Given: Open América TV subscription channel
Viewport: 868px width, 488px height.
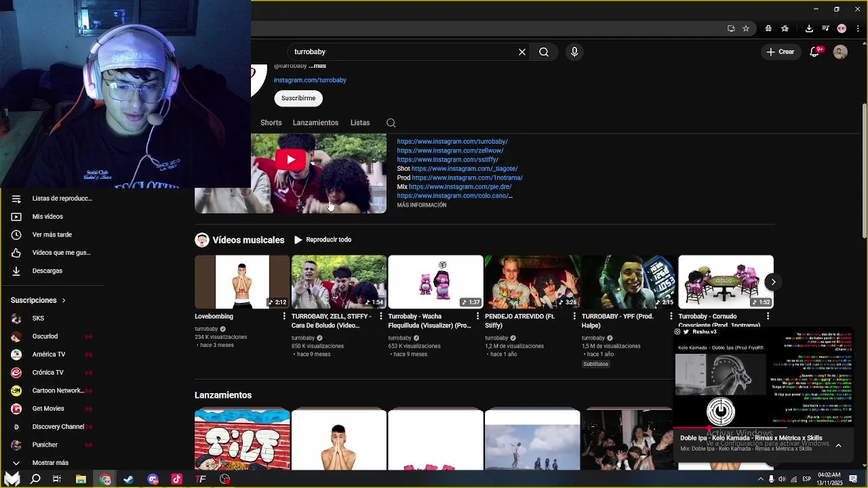Looking at the screenshot, I should [47, 354].
